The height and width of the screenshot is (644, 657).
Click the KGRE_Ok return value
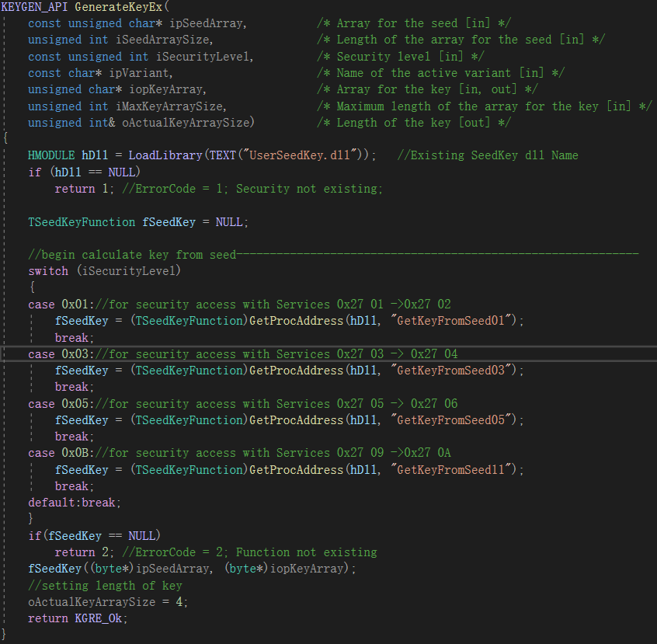click(x=101, y=618)
